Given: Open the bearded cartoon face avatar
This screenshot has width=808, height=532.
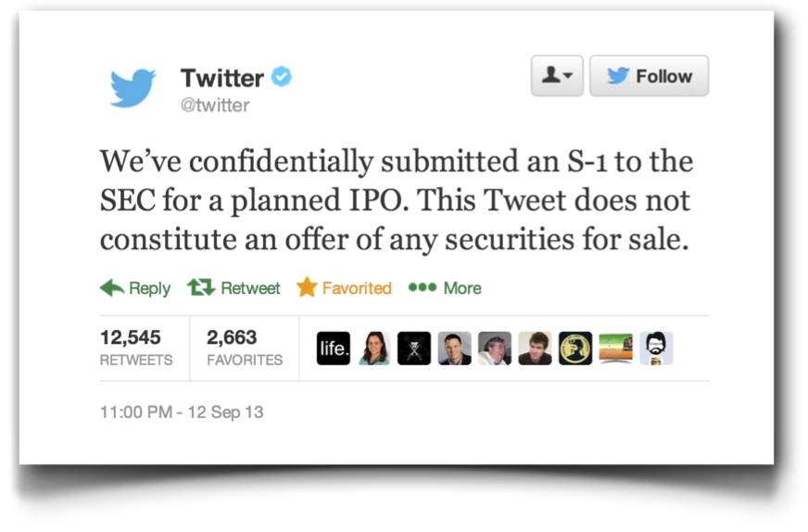Looking at the screenshot, I should (656, 348).
